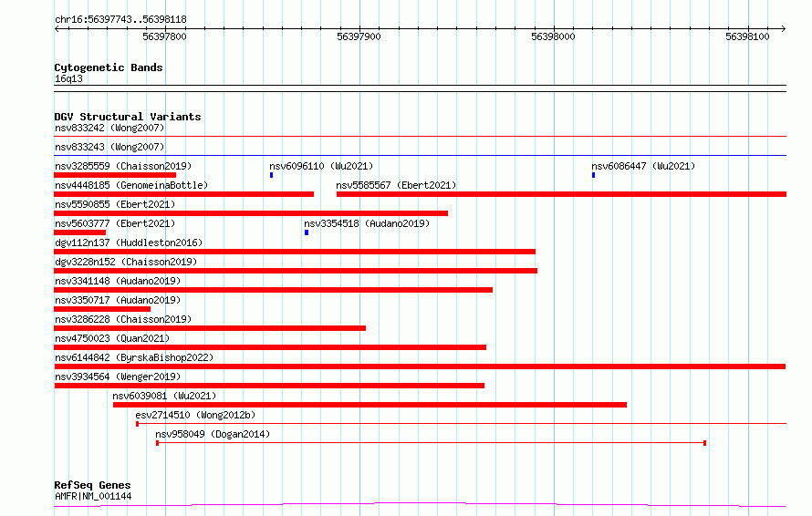Click the left arrowhead of the ruler
Screen dimensions: 812x516
57,28
